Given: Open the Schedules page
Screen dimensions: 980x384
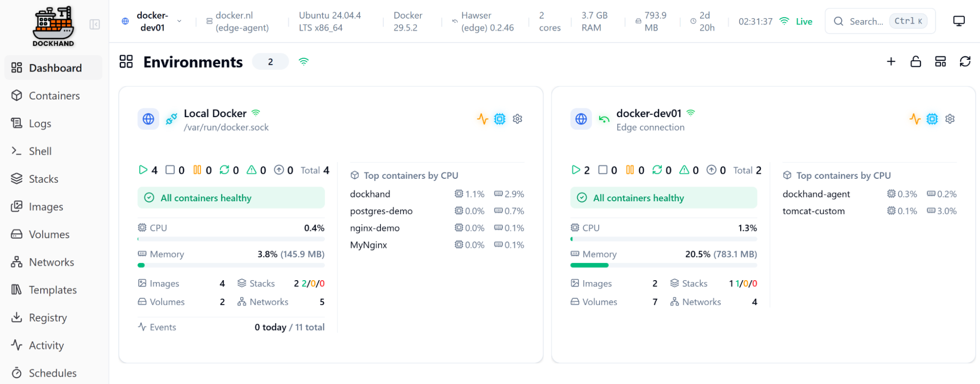Looking at the screenshot, I should coord(53,373).
